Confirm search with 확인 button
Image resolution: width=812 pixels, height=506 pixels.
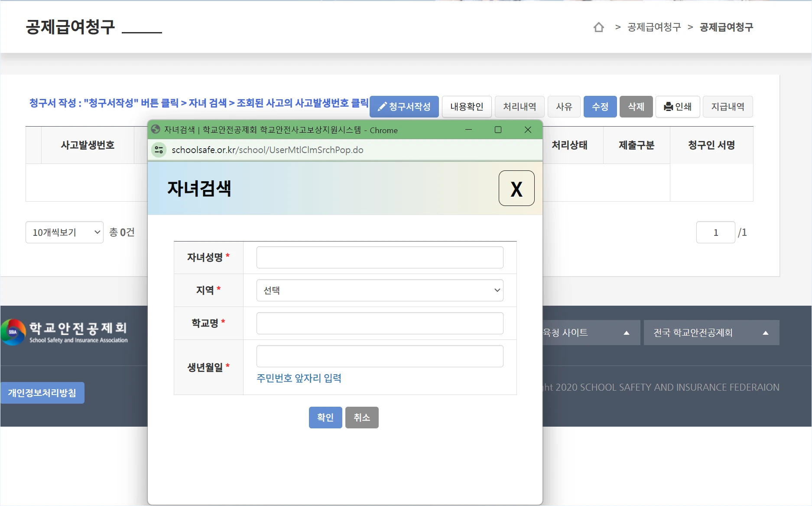pos(325,418)
